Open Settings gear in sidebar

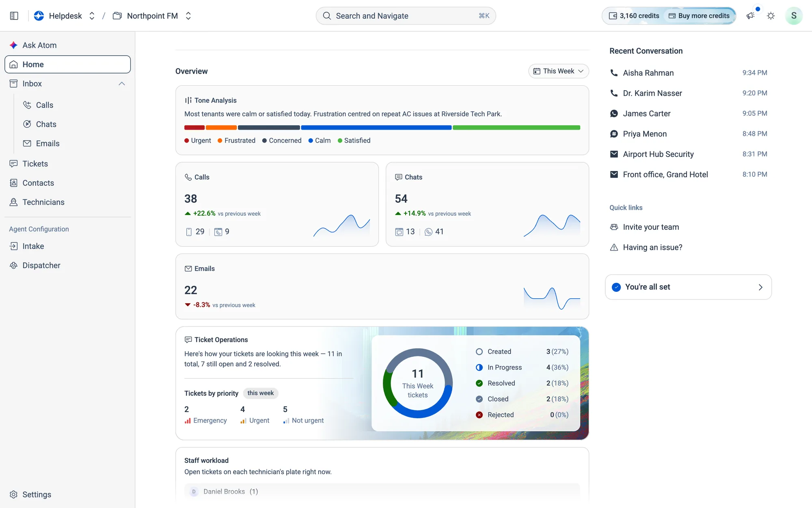(13, 495)
